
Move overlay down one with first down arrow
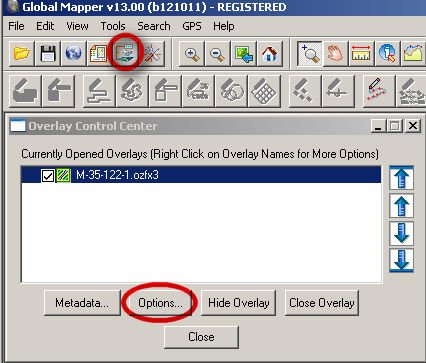(402, 233)
